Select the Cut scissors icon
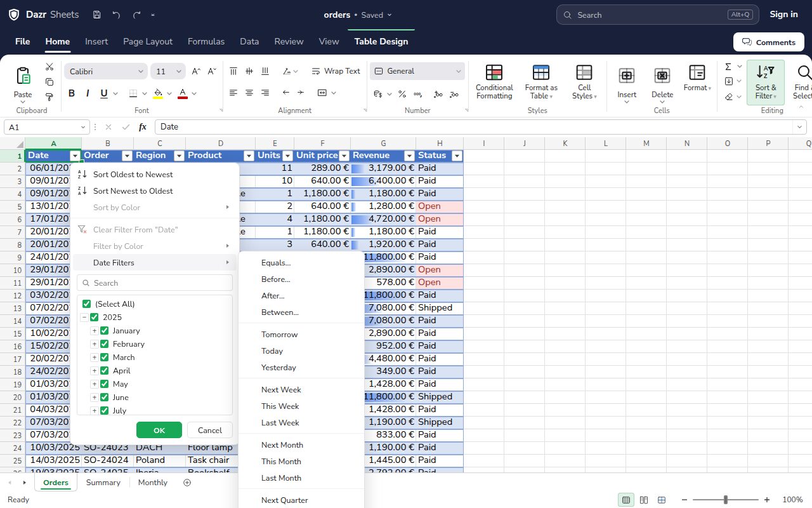Screen dimensions: 812x508 pyautogui.click(x=49, y=67)
